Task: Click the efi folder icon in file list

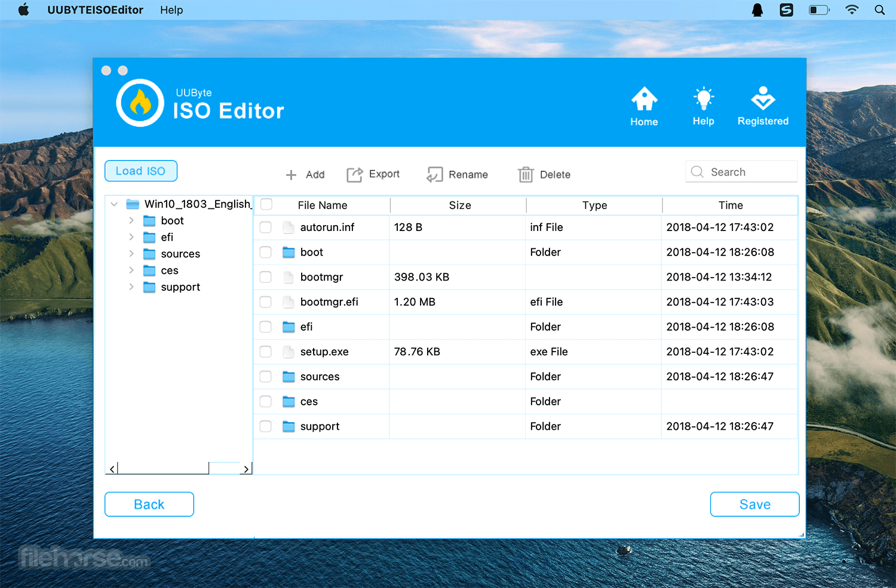Action: coord(289,327)
